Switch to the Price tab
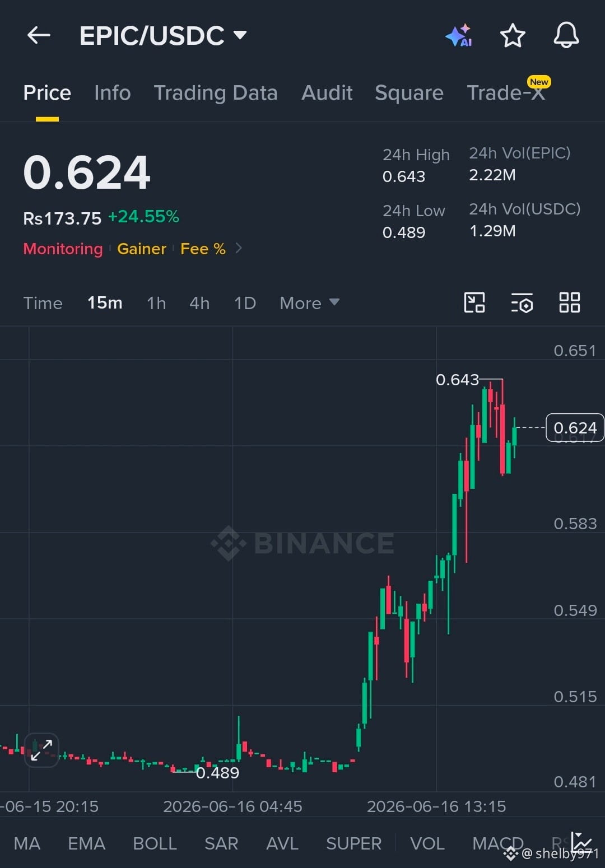The image size is (605, 868). [x=47, y=93]
